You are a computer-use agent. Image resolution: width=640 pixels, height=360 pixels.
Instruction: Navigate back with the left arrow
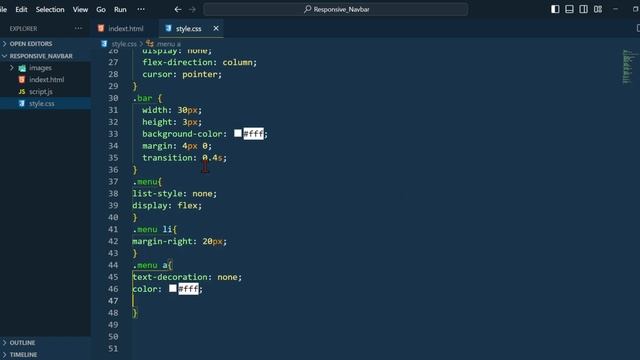[x=178, y=9]
